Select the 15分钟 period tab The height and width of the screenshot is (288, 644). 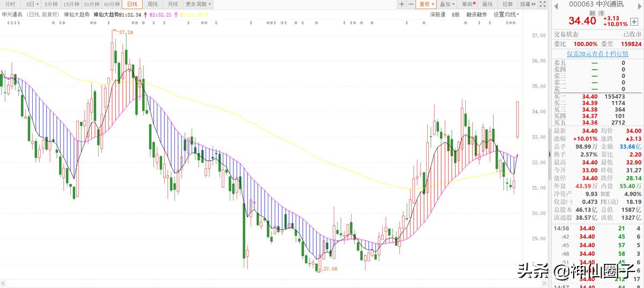(x=71, y=4)
